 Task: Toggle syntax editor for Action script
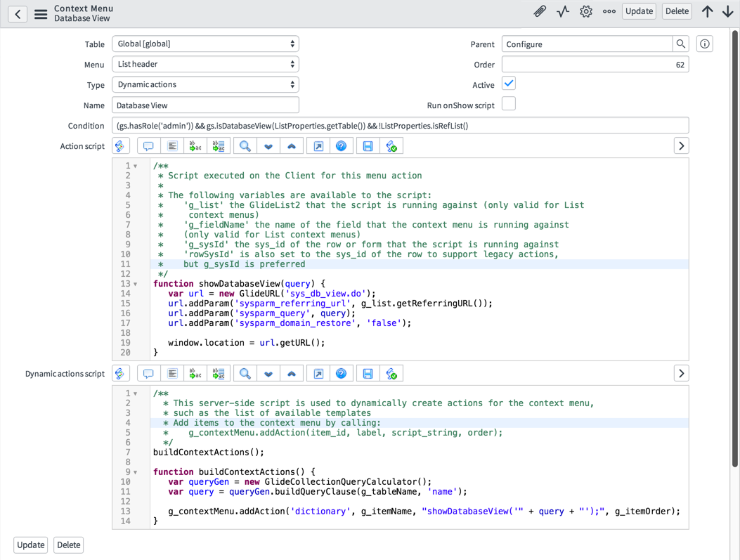[120, 146]
